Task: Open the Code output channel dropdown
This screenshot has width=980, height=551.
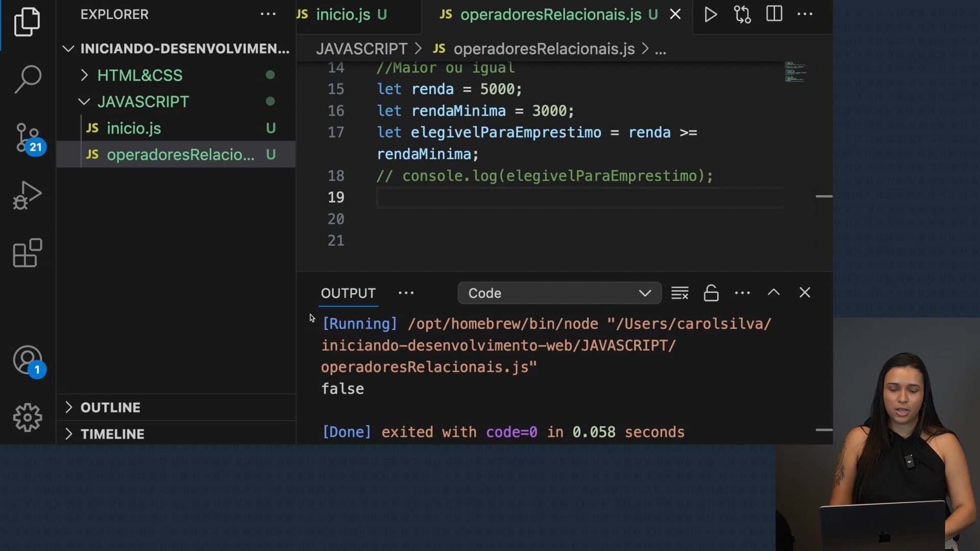Action: (x=559, y=293)
